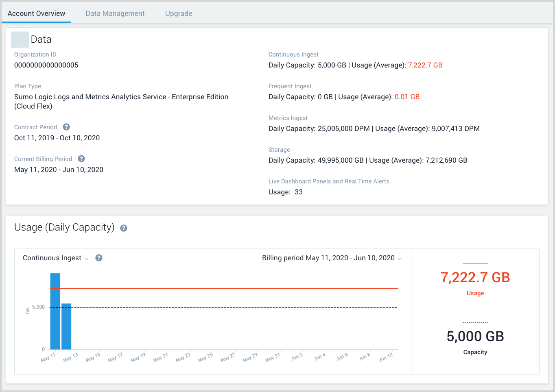Image resolution: width=555 pixels, height=392 pixels.
Task: Open the Continuous Ingest metric dropdown
Action: tap(56, 258)
